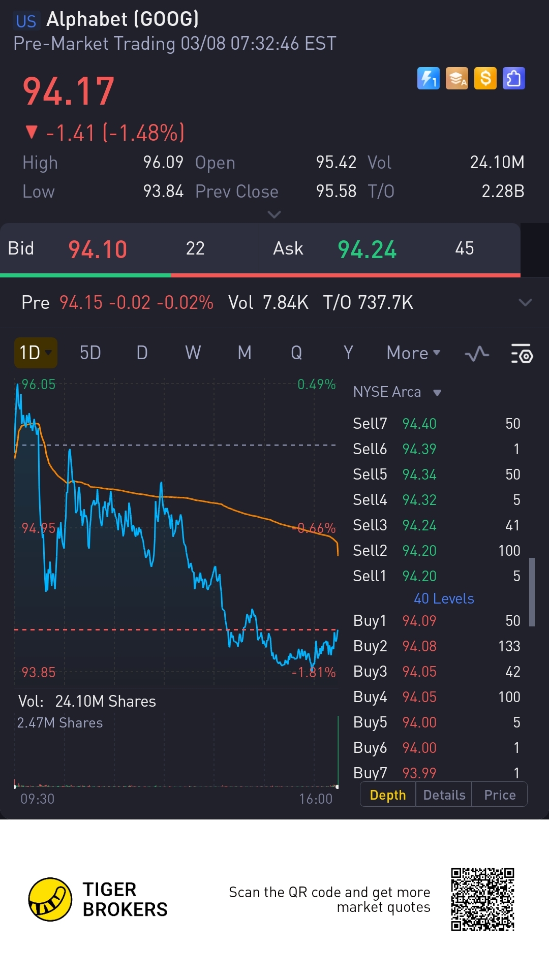549x980 pixels.
Task: Tap the Ask price 94.24
Action: [x=367, y=249]
